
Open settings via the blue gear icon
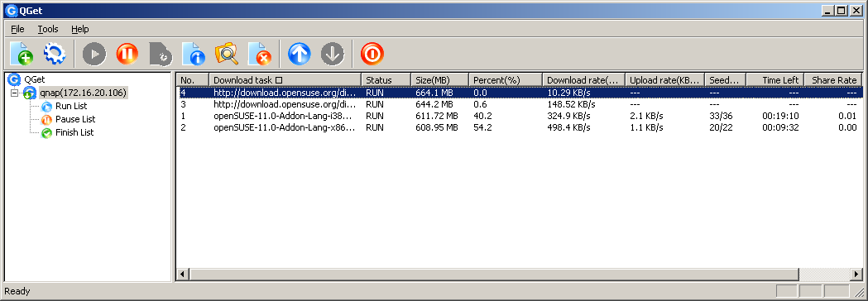55,54
